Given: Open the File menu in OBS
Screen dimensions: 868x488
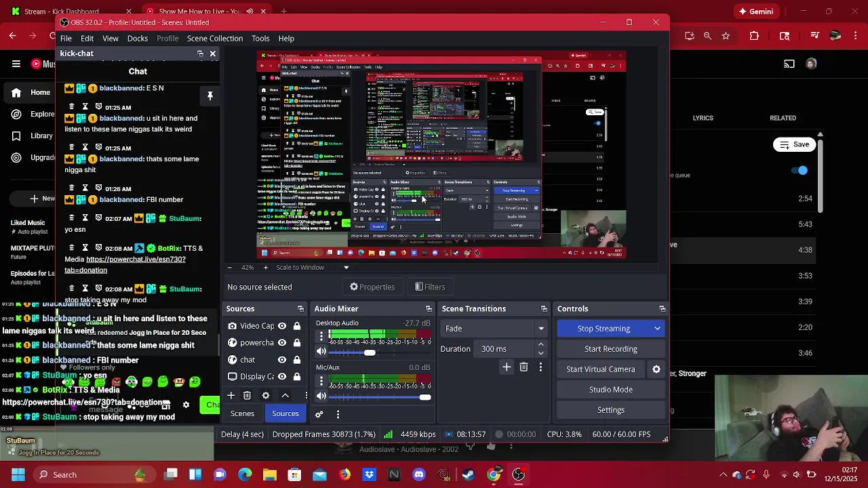Looking at the screenshot, I should [66, 39].
